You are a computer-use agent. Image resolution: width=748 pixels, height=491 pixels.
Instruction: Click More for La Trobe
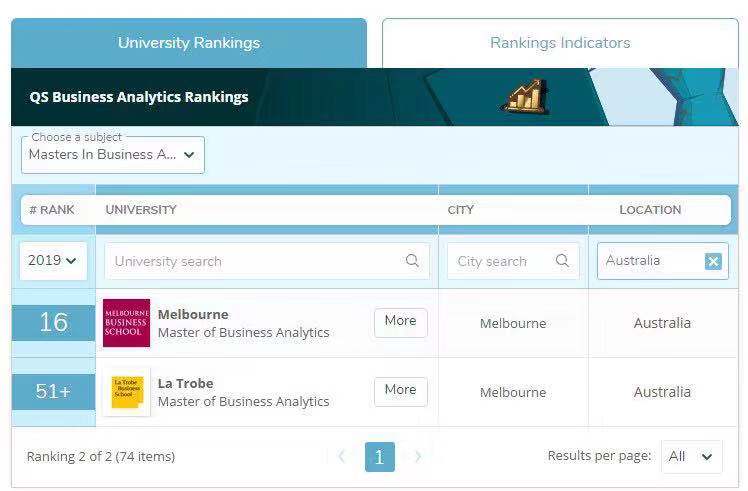tap(400, 390)
